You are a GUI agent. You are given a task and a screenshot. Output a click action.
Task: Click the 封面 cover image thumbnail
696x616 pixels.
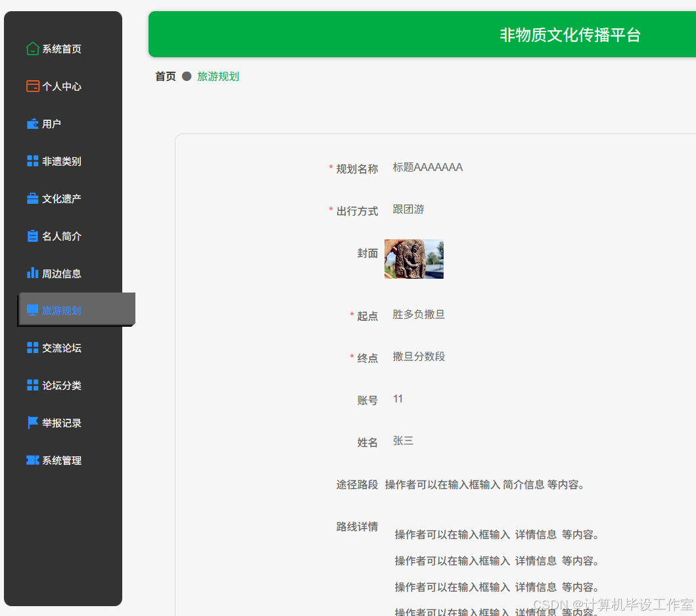413,259
